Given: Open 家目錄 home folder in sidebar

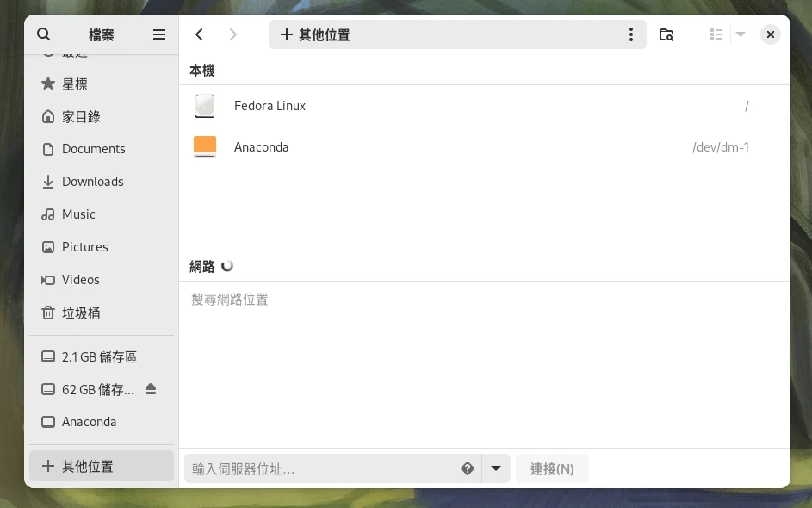Looking at the screenshot, I should click(81, 116).
